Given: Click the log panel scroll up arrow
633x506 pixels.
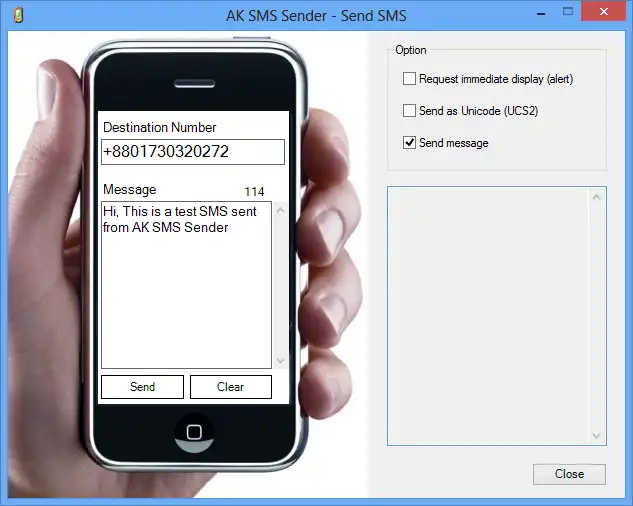Looking at the screenshot, I should [597, 197].
